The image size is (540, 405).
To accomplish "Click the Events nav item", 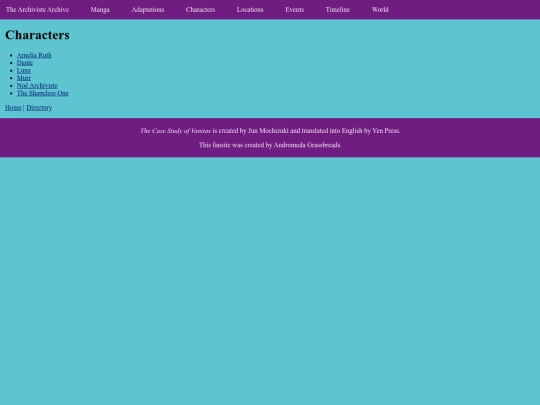I will [294, 10].
